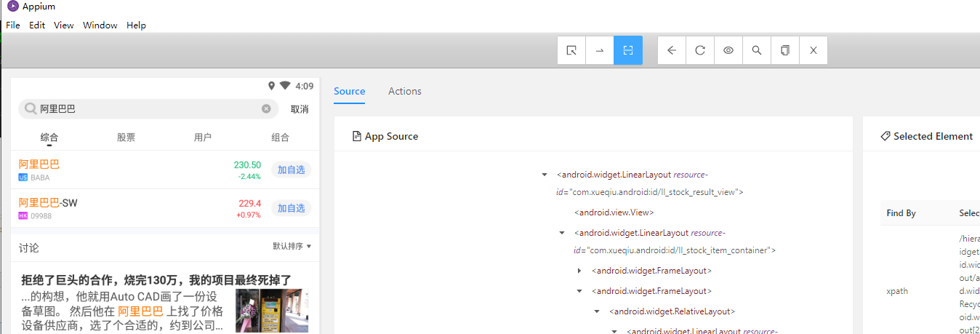Collapse the ll_stock_item_container node
Viewport: 980px width, 334px height.
[x=562, y=233]
